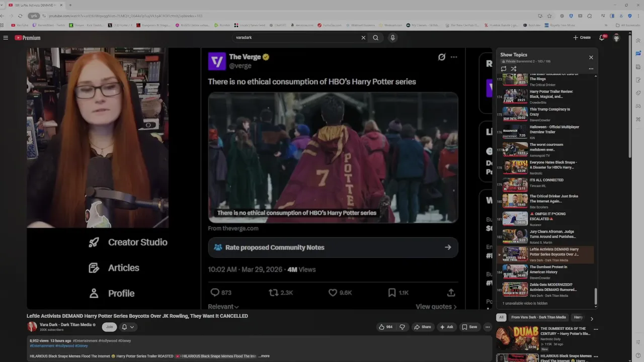Open Vara Dark - Dark Titan Media channel link
This screenshot has width=644, height=362.
pyautogui.click(x=65, y=325)
